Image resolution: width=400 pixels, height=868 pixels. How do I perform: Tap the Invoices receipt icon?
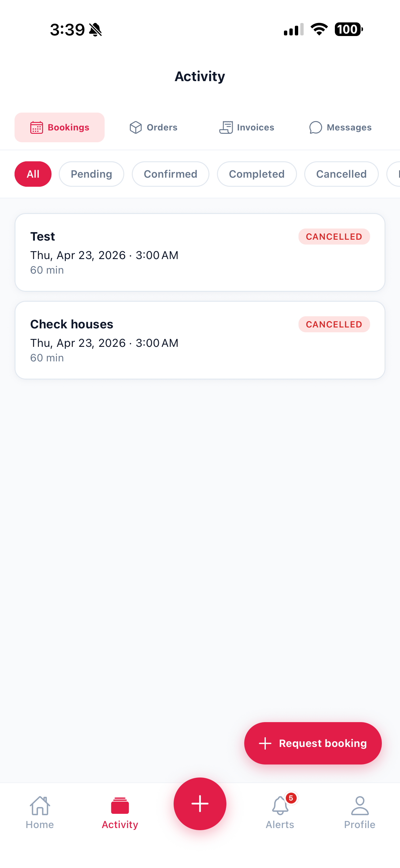(x=226, y=127)
